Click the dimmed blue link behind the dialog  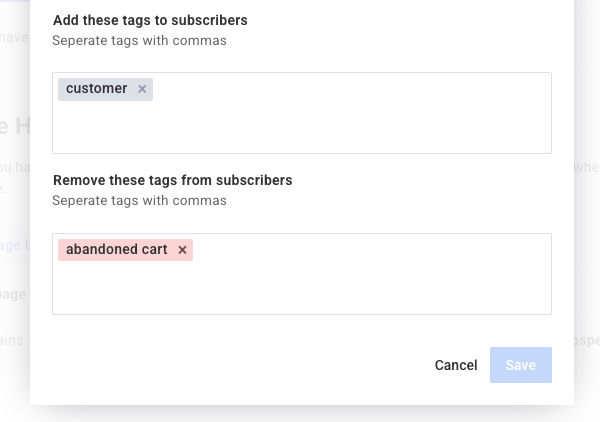[x=14, y=245]
